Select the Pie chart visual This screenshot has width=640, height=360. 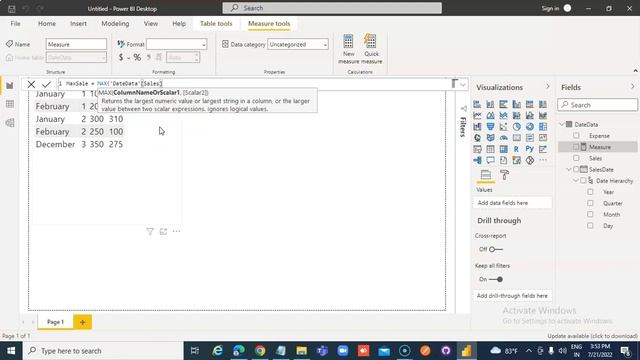(516, 127)
